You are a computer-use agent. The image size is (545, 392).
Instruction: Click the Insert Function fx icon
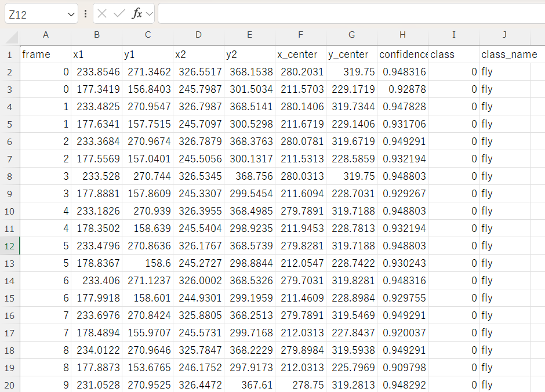point(137,14)
